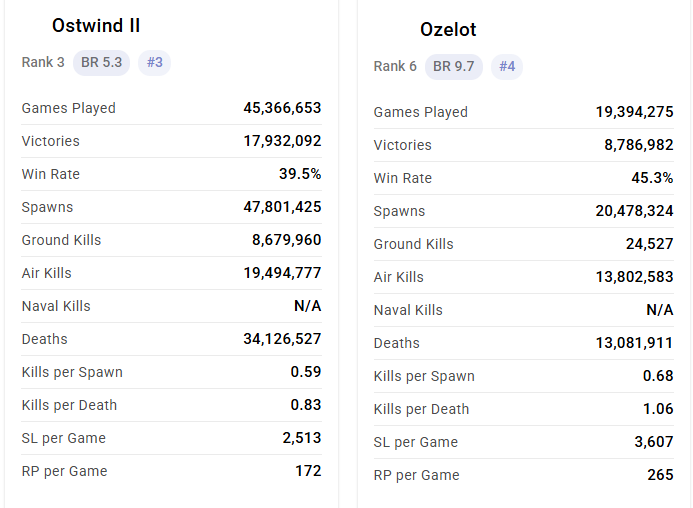This screenshot has height=508, width=693.
Task: Click the Rank 3 label
Action: [x=43, y=62]
